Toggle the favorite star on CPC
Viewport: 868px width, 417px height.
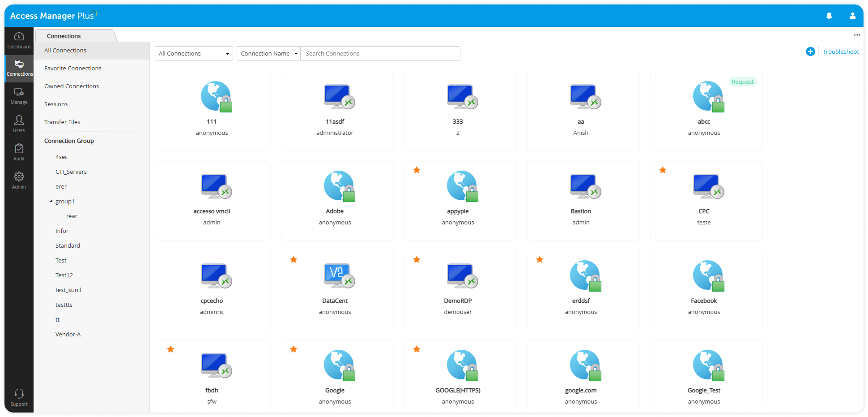(663, 170)
